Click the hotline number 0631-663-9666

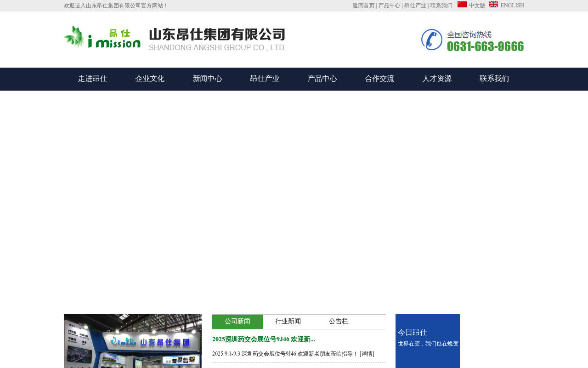tap(485, 46)
